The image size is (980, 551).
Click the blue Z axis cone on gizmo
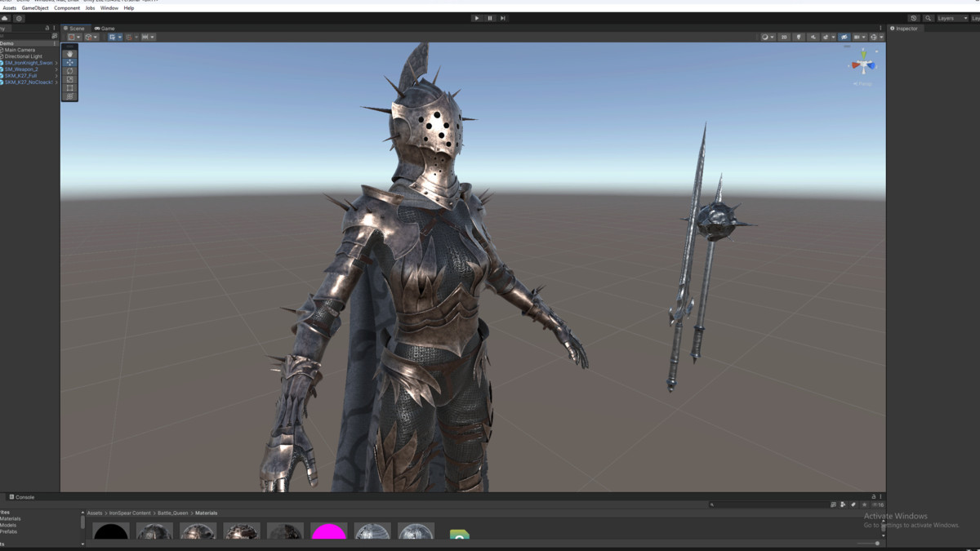pyautogui.click(x=872, y=66)
